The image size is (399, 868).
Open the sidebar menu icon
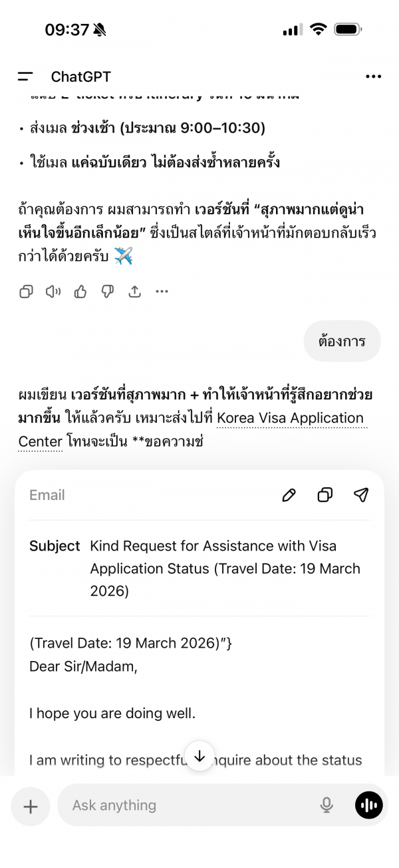25,77
